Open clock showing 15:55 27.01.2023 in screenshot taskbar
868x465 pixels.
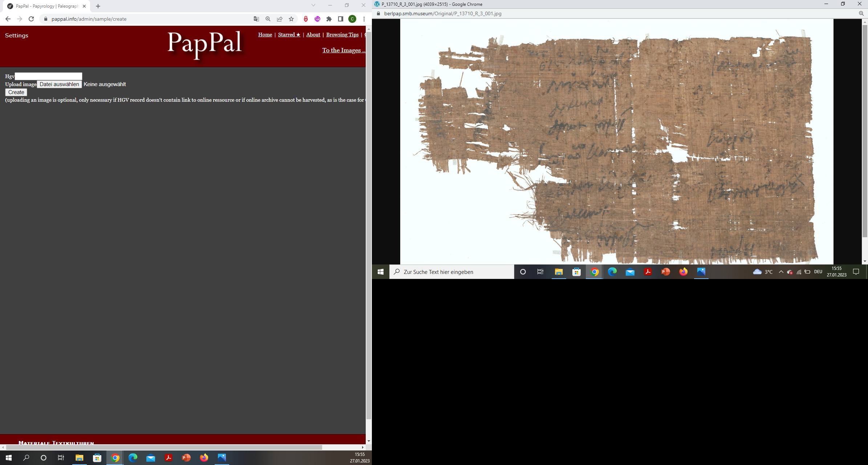[x=837, y=272]
